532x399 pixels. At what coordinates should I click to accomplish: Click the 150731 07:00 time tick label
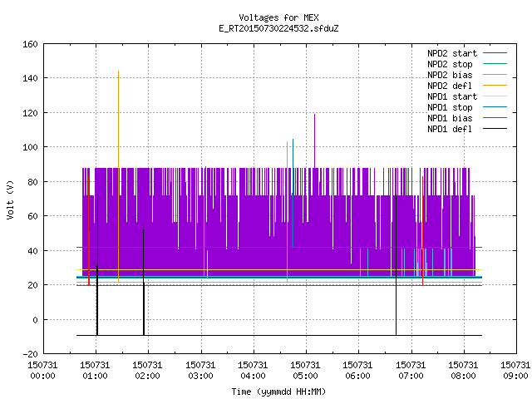click(x=411, y=371)
